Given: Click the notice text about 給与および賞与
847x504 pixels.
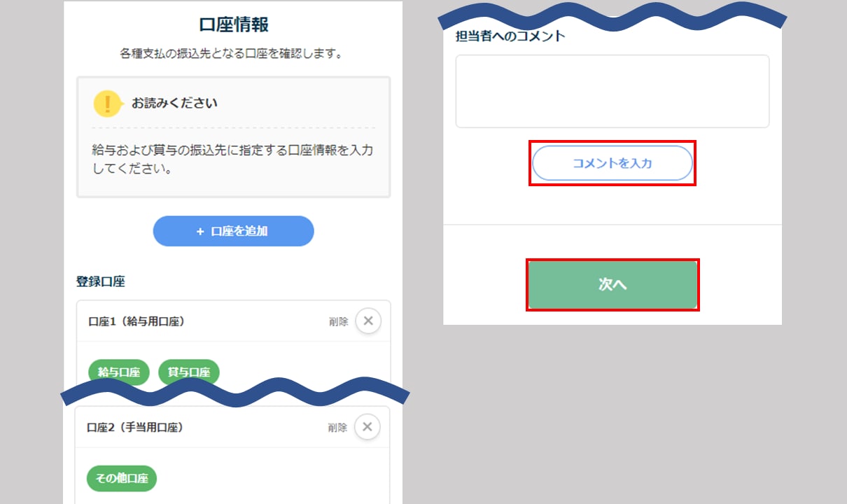Looking at the screenshot, I should (233, 160).
